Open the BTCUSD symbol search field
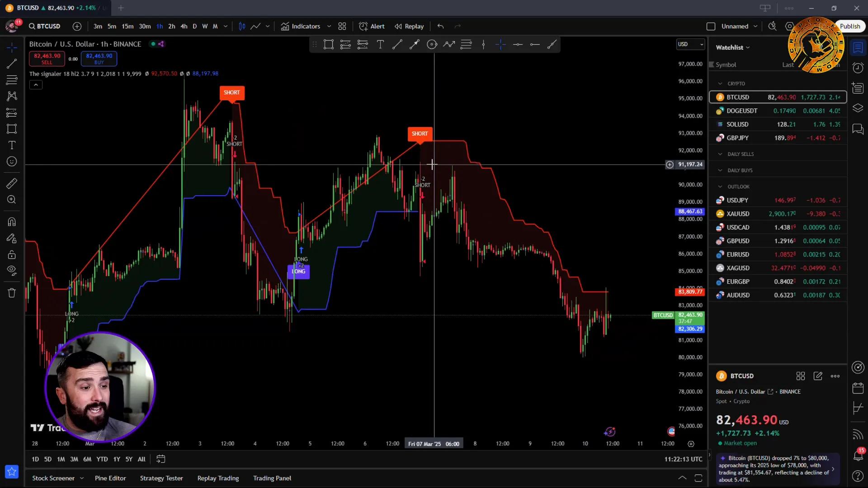Image resolution: width=868 pixels, height=488 pixels. click(45, 26)
